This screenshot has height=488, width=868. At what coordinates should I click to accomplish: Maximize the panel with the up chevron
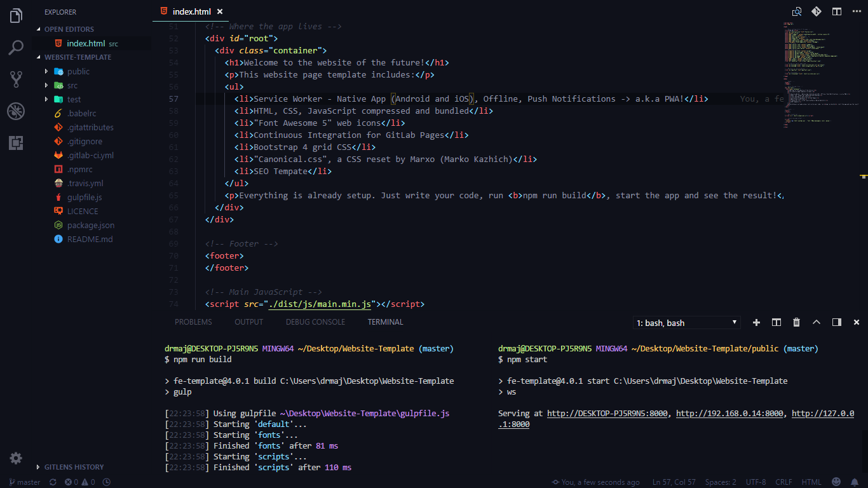[817, 322]
